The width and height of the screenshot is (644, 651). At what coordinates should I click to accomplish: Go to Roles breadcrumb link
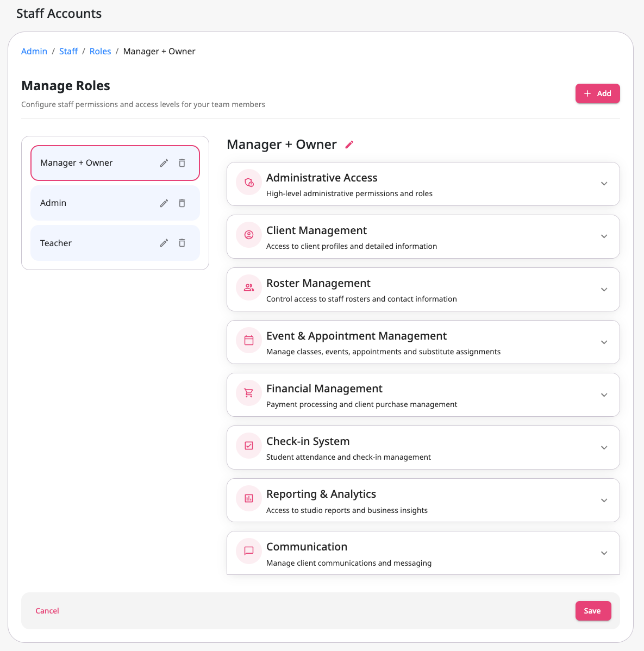coord(101,52)
